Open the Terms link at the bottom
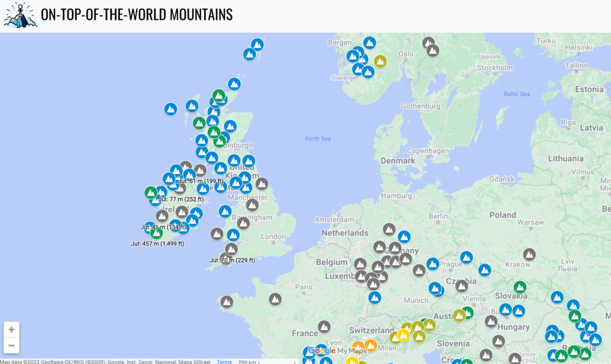This screenshot has height=364, width=611. click(224, 362)
